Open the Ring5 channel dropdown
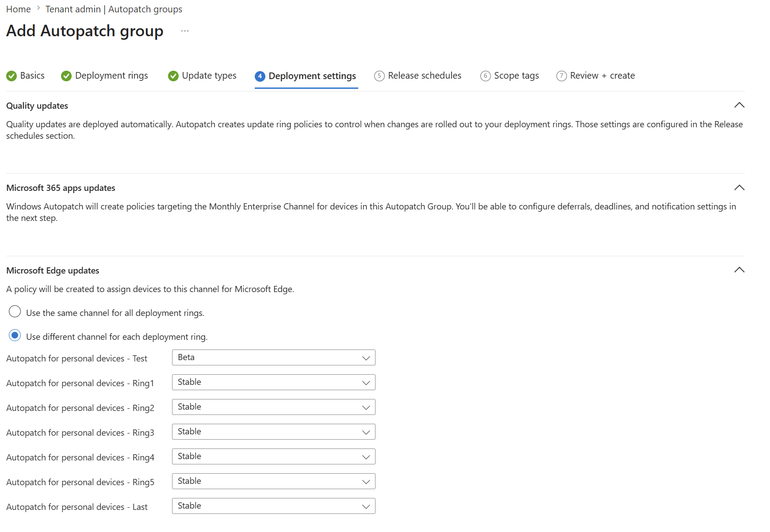 click(x=273, y=481)
